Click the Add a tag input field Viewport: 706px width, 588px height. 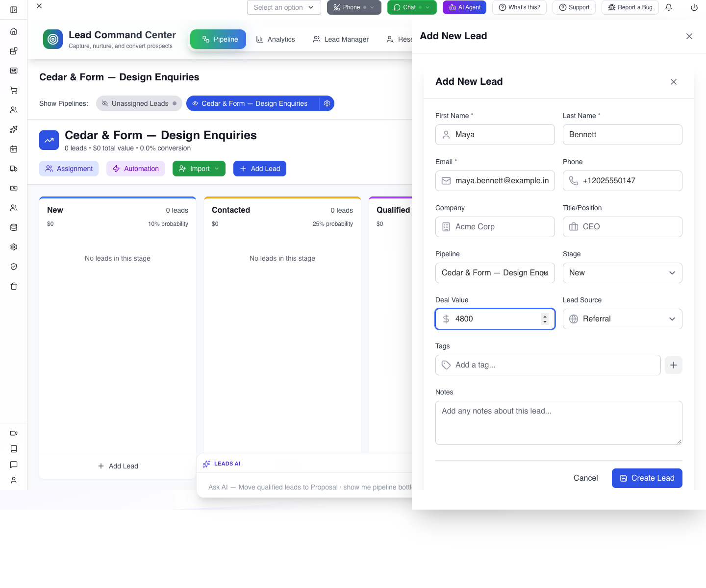[x=548, y=365]
